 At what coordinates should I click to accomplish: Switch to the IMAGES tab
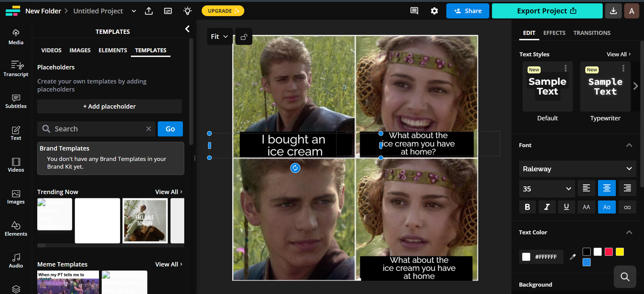[80, 50]
